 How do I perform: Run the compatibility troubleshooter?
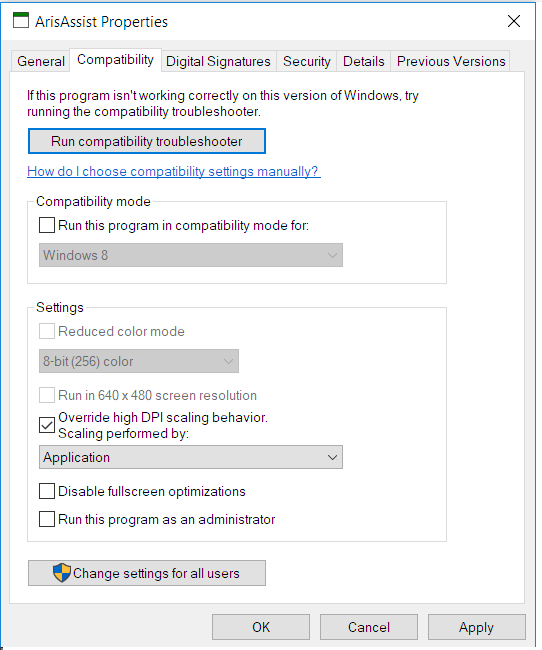click(147, 141)
